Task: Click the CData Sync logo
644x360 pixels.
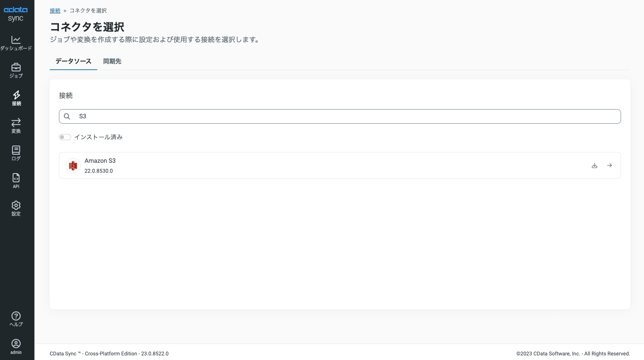Action: (x=16, y=14)
